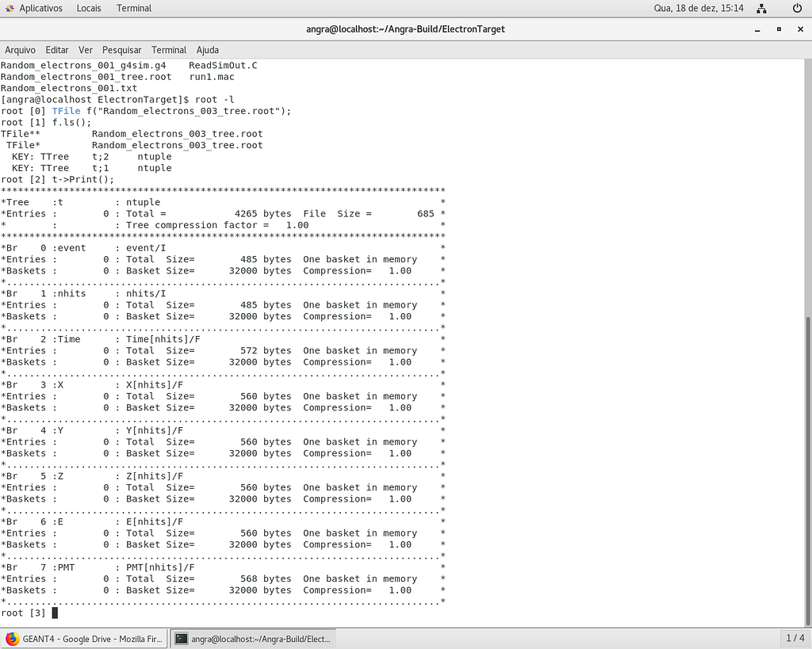Click the terminal window title bar
The image size is (812, 649).
[x=405, y=29]
